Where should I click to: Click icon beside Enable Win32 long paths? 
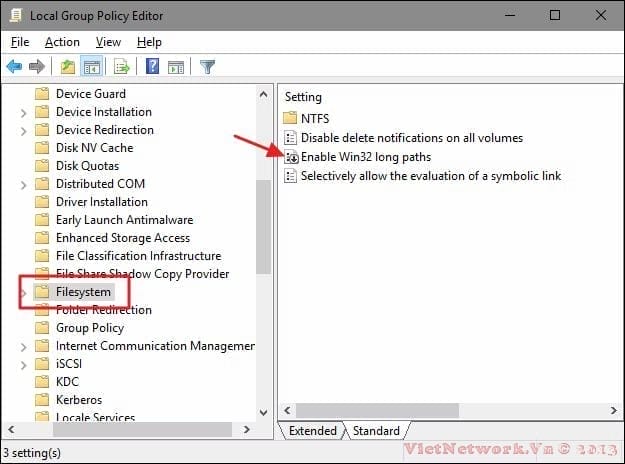tap(291, 157)
